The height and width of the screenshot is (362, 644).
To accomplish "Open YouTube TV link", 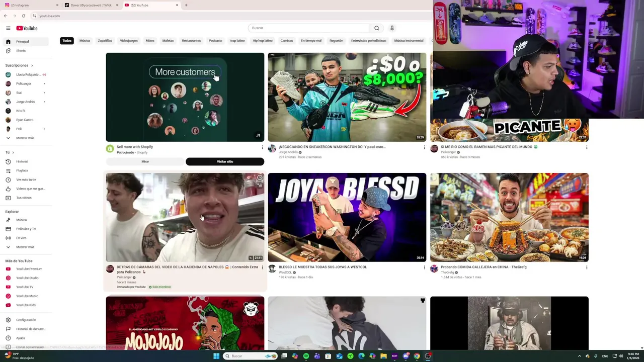I will pyautogui.click(x=27, y=287).
